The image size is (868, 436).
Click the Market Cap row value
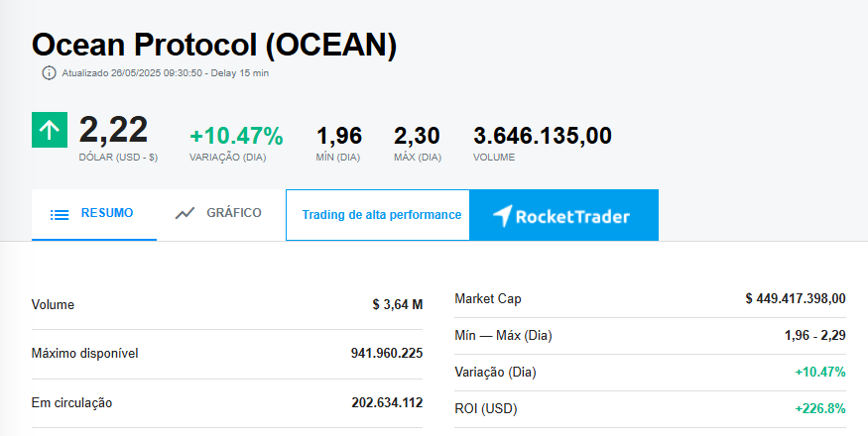795,298
